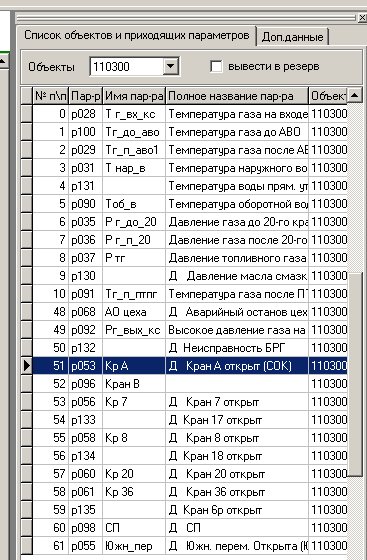Click the table scrollbar up arrow

pos(355,95)
